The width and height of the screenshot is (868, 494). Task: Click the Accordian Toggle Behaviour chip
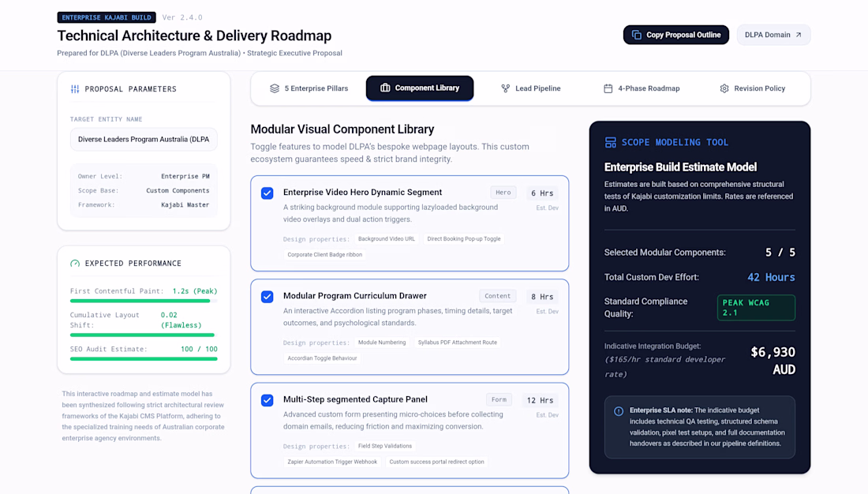pyautogui.click(x=322, y=358)
